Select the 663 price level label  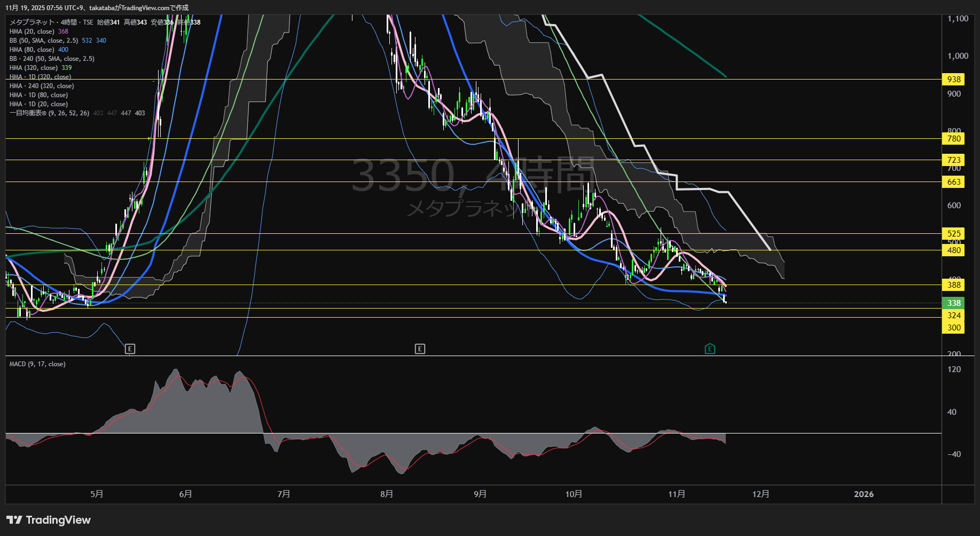point(953,182)
